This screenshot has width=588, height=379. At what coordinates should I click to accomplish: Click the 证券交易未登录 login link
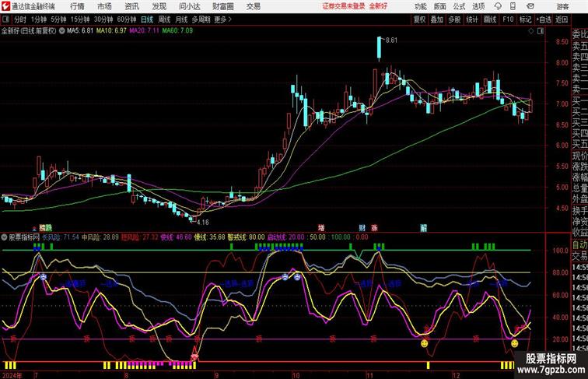[344, 6]
